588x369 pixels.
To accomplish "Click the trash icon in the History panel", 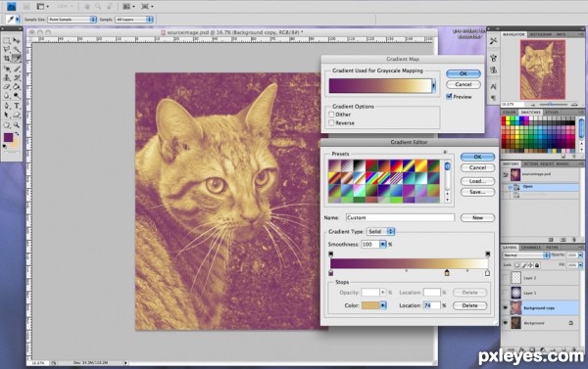I will click(573, 240).
